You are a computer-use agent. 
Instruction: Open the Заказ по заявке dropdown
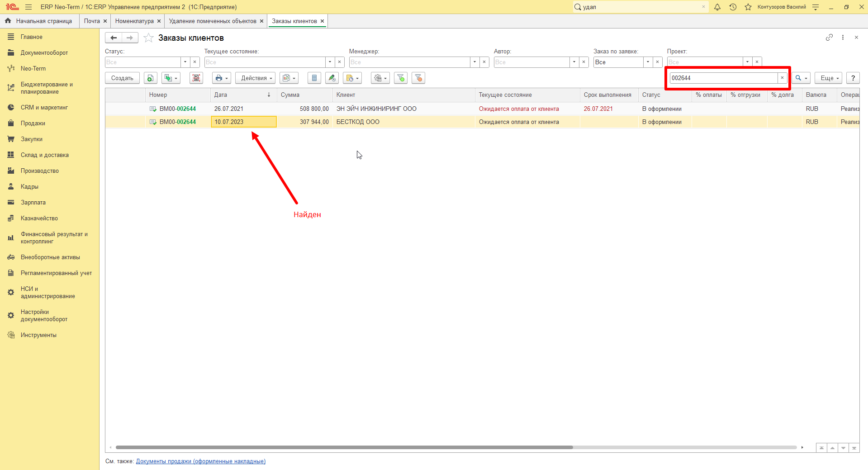click(x=648, y=62)
